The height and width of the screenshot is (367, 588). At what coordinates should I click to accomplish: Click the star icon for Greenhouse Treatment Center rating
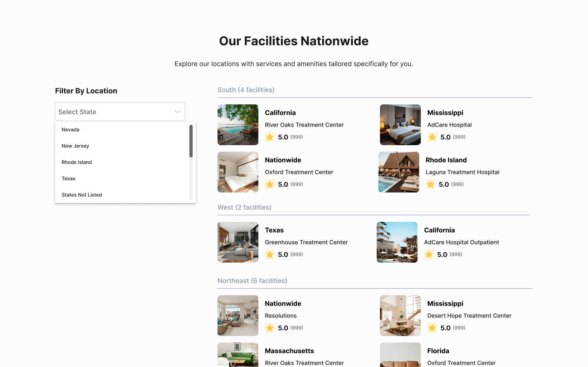[270, 254]
